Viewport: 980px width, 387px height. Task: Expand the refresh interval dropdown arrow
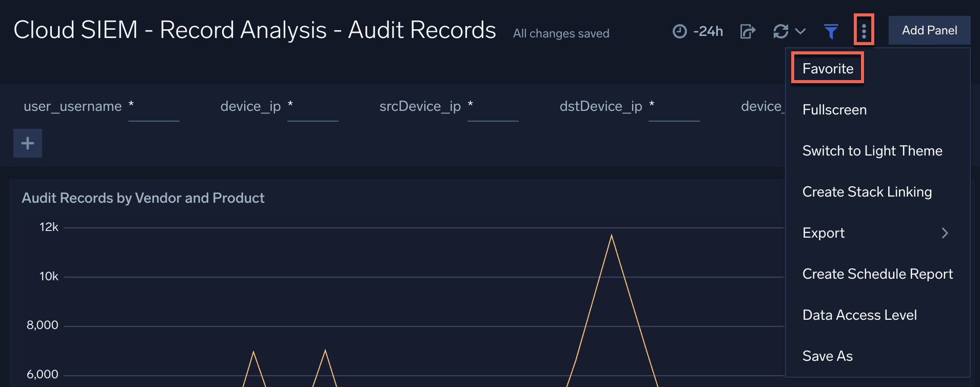[x=800, y=31]
